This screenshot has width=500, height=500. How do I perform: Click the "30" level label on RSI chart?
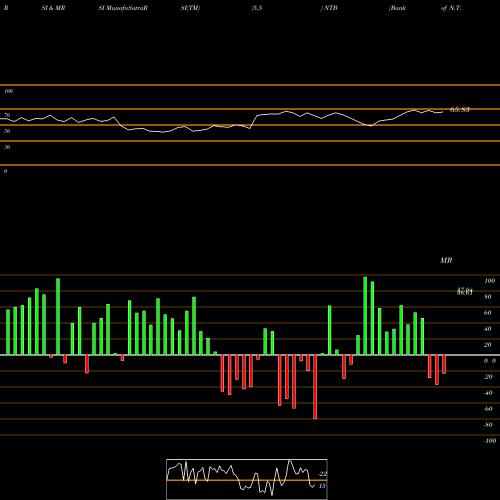point(7,147)
